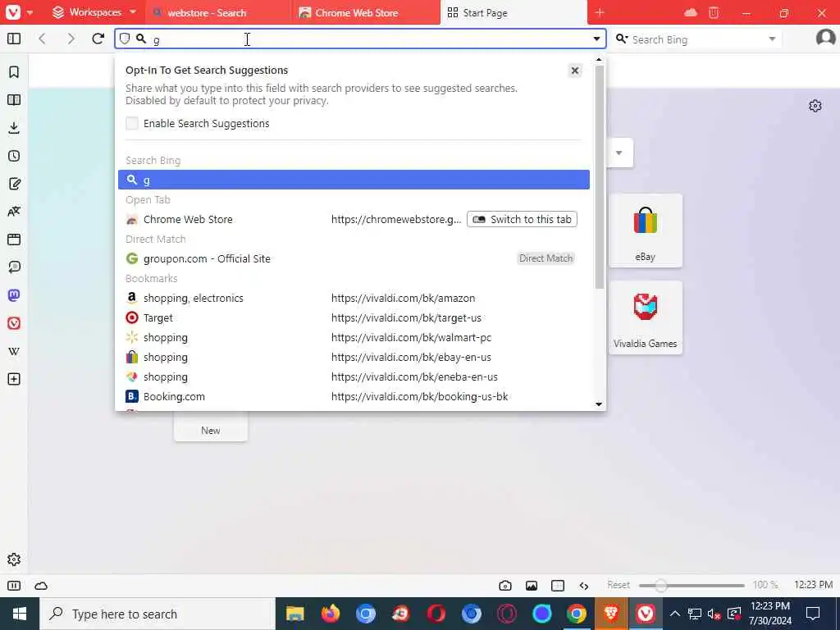Open the Vivaldi main menu

13,11
